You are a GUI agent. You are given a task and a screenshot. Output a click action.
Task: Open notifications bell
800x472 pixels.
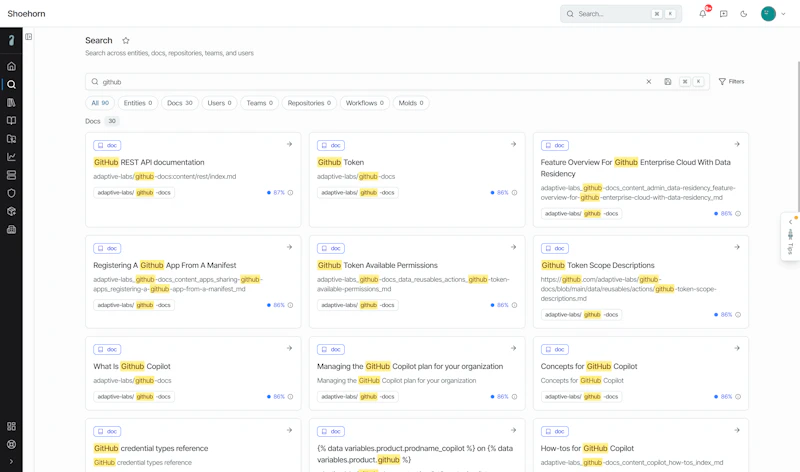tap(703, 14)
